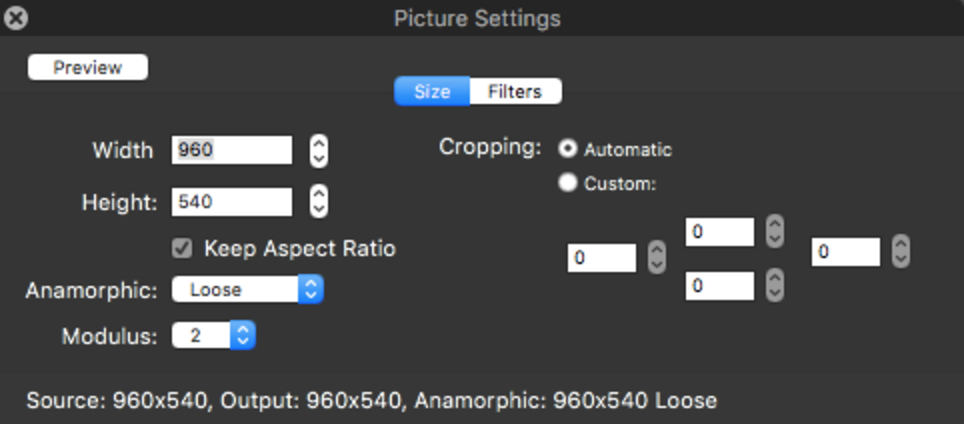Open the Modulus dropdown
The image size is (964, 424).
click(214, 336)
